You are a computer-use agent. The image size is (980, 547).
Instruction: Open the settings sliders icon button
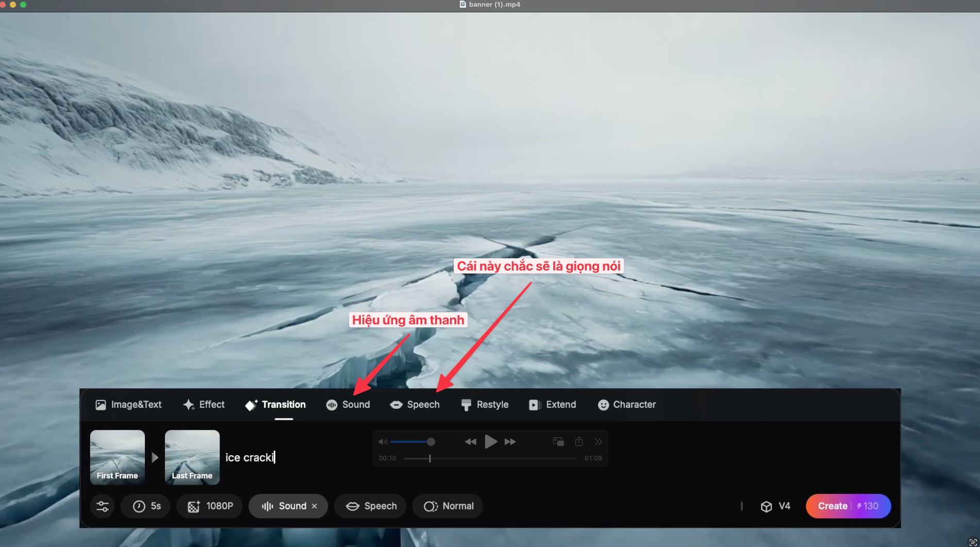(103, 506)
